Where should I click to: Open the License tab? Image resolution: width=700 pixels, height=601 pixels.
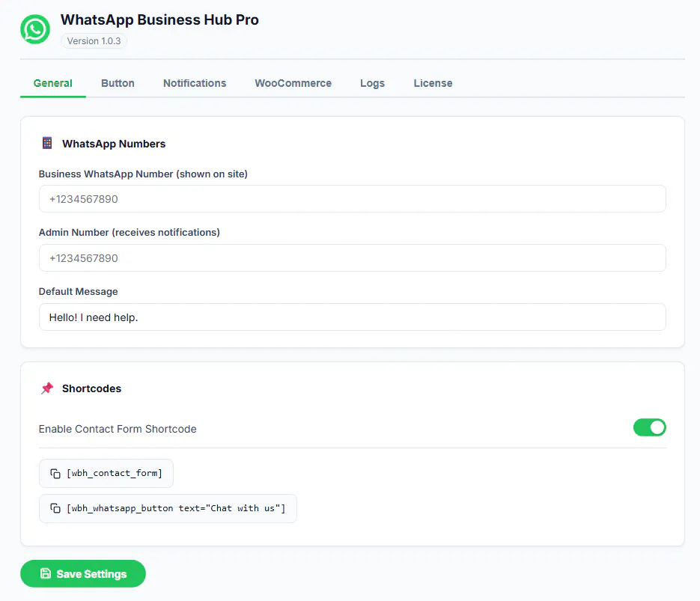433,83
